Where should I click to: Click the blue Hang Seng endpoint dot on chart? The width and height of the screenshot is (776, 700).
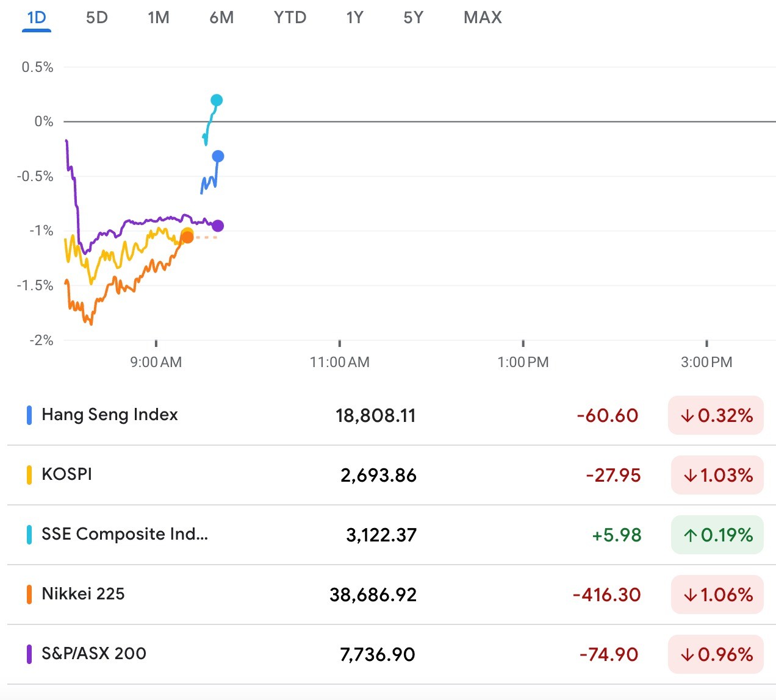(218, 157)
